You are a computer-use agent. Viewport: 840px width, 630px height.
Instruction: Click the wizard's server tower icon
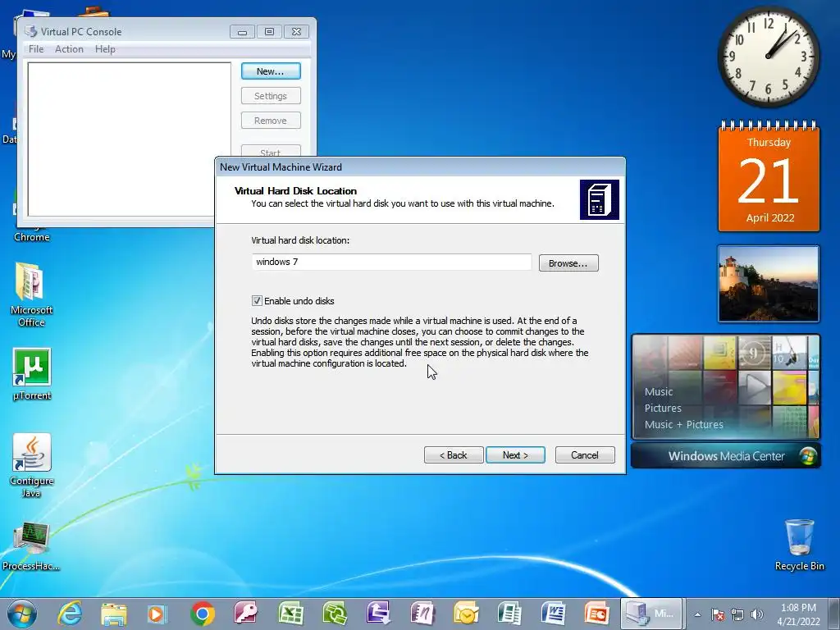click(x=600, y=200)
